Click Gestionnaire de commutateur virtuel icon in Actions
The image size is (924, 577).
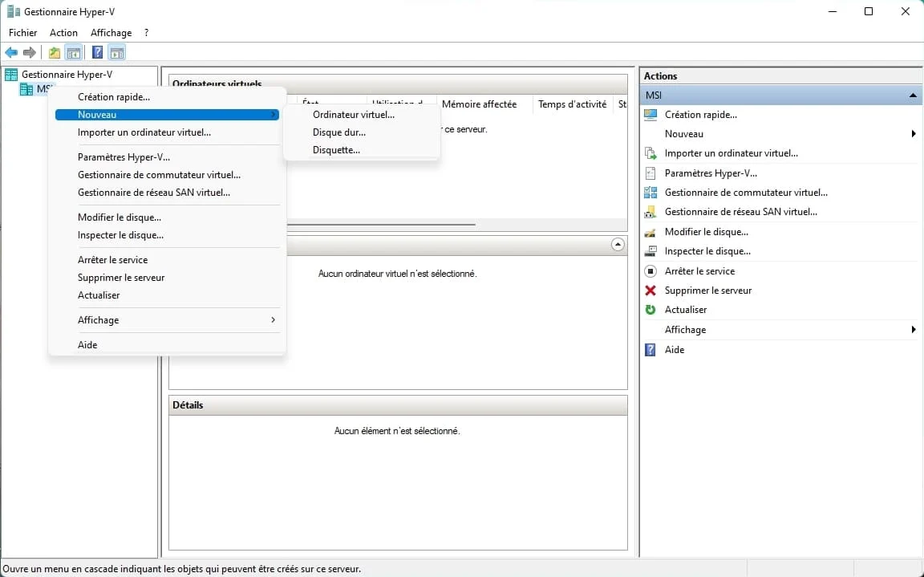650,192
